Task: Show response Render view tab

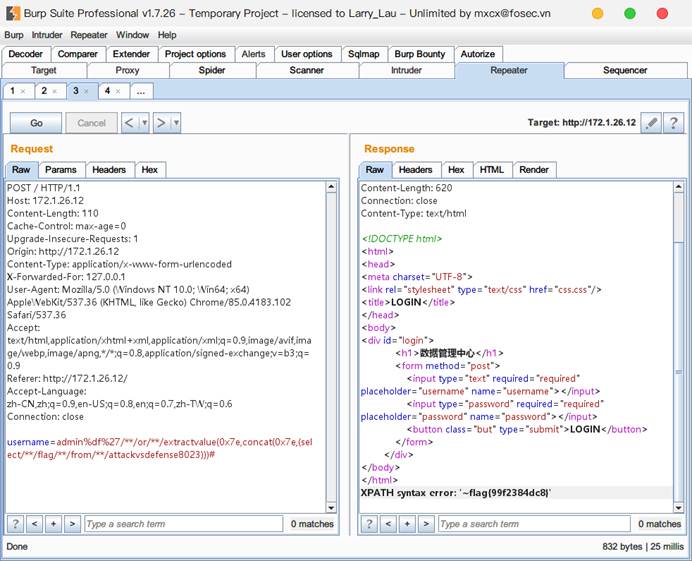Action: click(534, 169)
